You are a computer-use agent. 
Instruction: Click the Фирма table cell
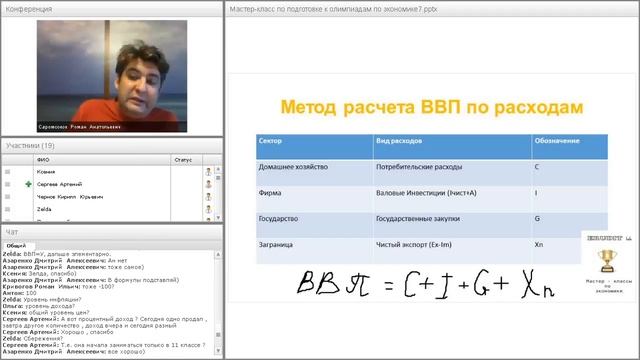click(x=314, y=199)
